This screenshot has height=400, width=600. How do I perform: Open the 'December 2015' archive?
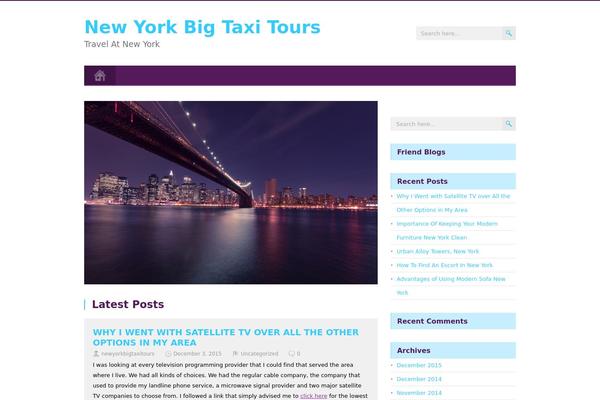click(419, 366)
